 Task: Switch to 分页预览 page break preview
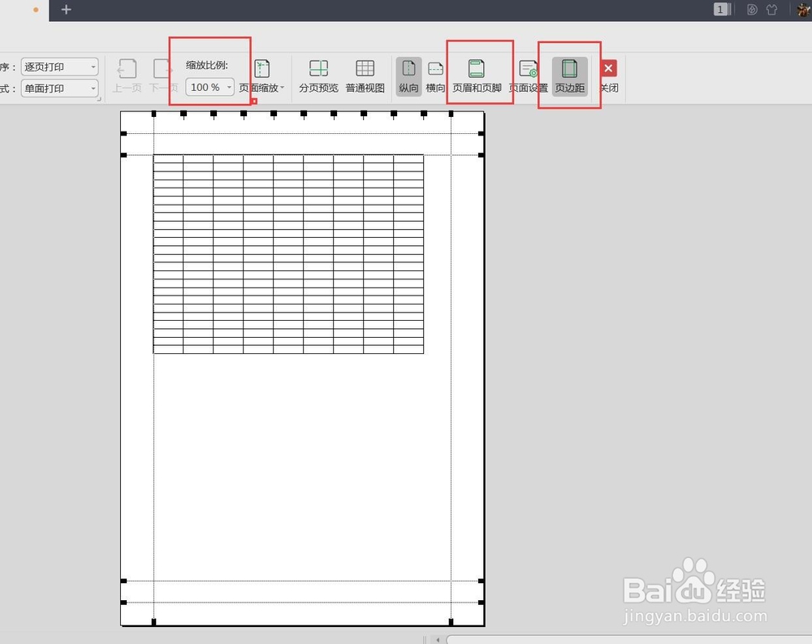click(318, 76)
